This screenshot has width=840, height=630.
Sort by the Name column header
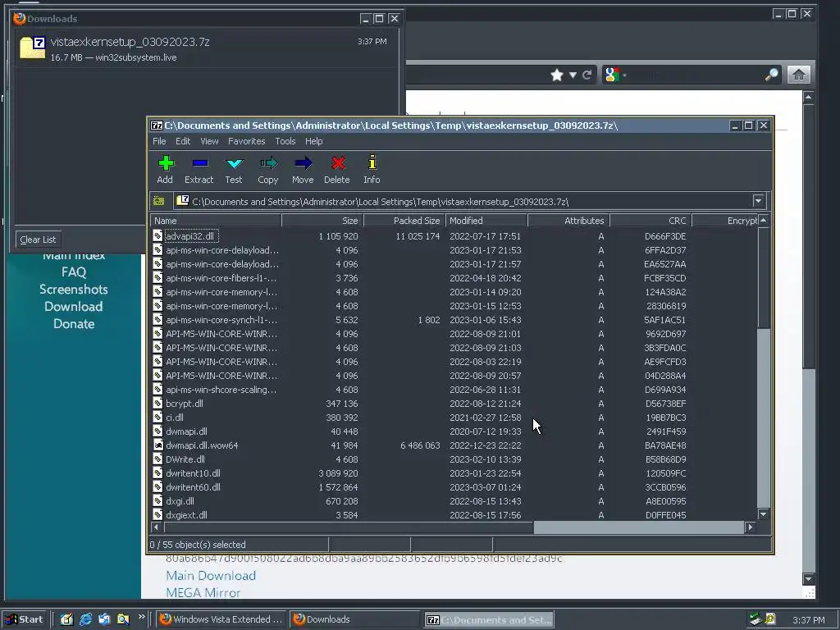tap(216, 220)
